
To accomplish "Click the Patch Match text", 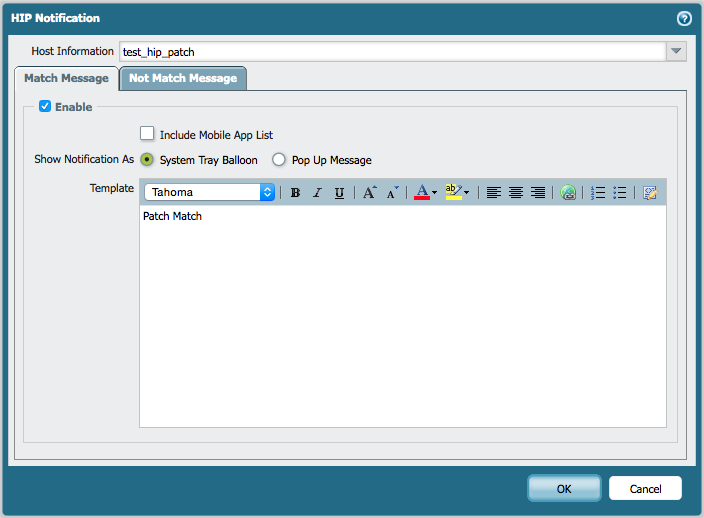I will [x=172, y=216].
